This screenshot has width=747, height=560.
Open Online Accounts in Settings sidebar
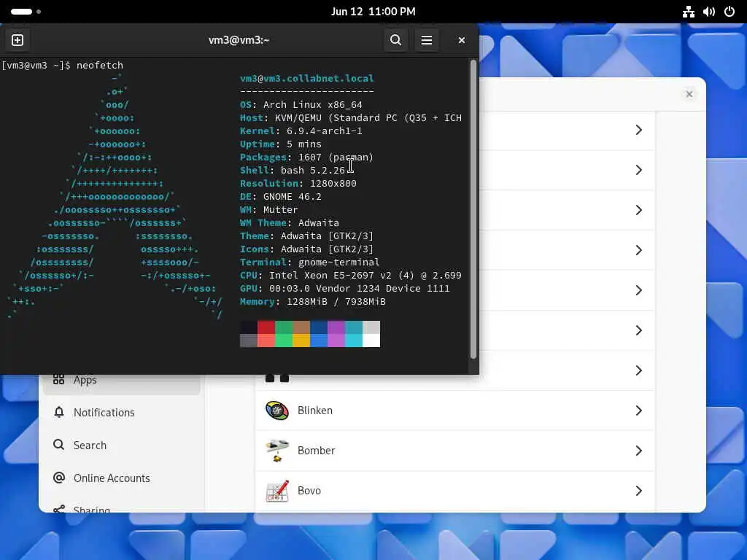click(122, 478)
